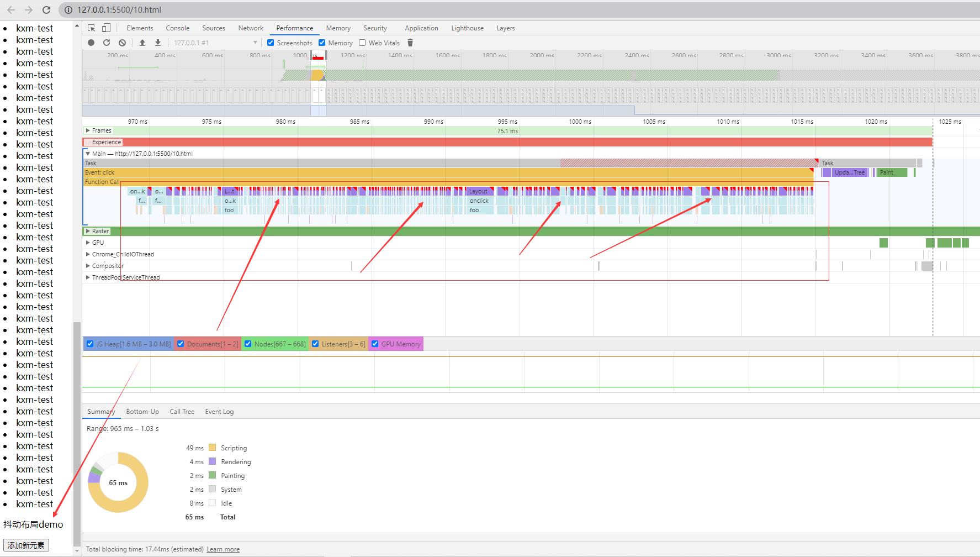Expand the Compositor track
The height and width of the screenshot is (557, 980).
click(88, 266)
